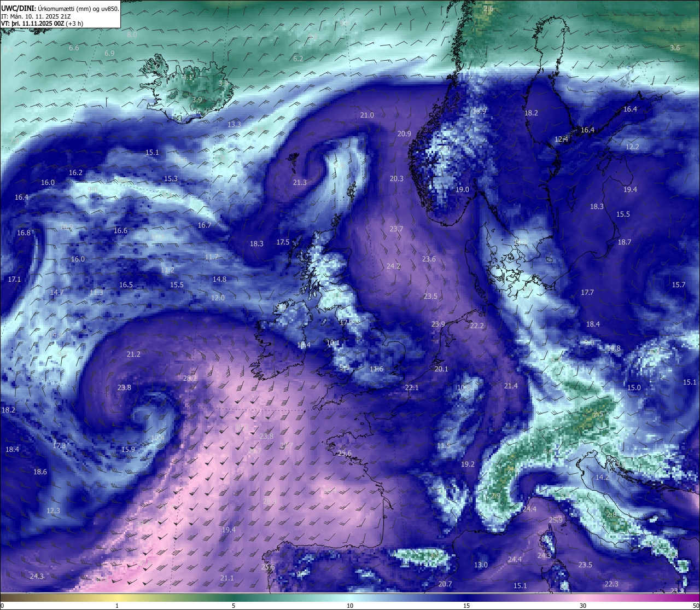The width and height of the screenshot is (700, 610).
Task: Click the 3.6 value near the top right
Action: [675, 48]
